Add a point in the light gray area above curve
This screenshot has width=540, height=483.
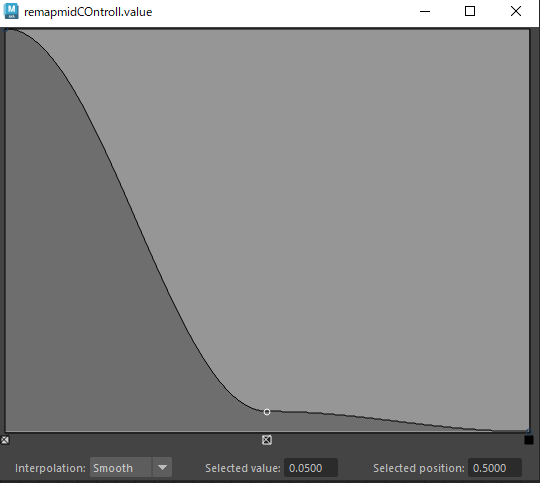[x=344, y=207]
